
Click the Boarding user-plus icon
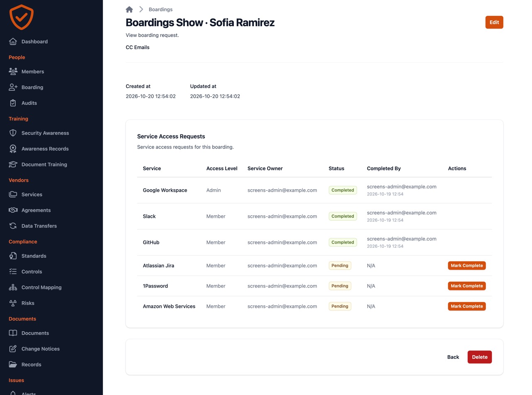pyautogui.click(x=13, y=87)
